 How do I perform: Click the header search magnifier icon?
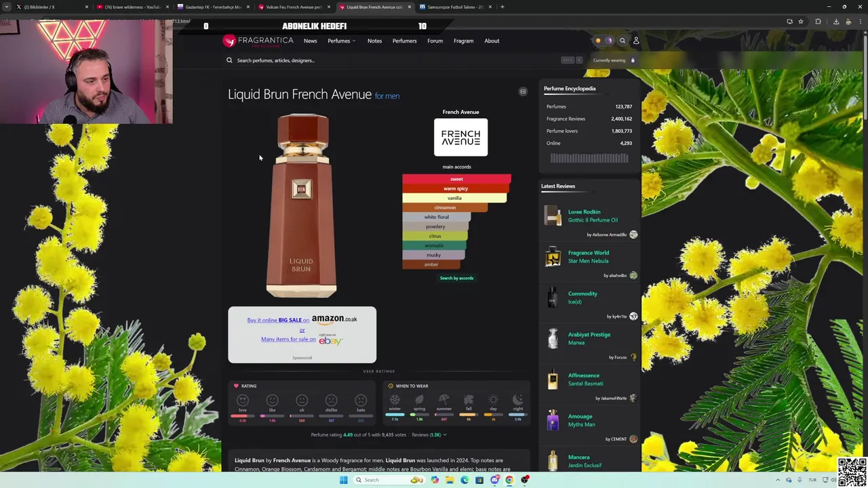point(623,41)
